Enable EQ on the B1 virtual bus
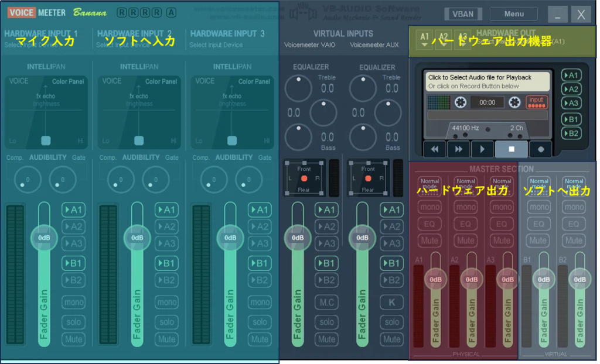600x364 pixels. click(x=538, y=224)
